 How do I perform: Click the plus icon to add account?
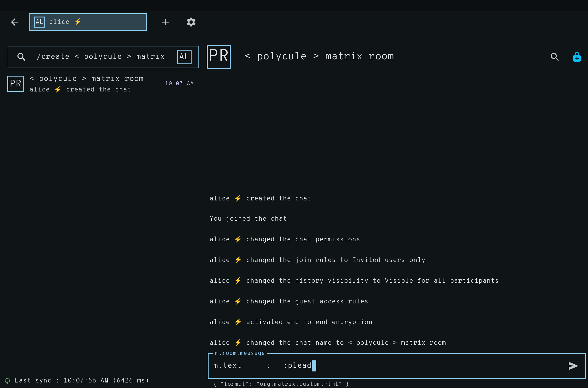[x=165, y=22]
